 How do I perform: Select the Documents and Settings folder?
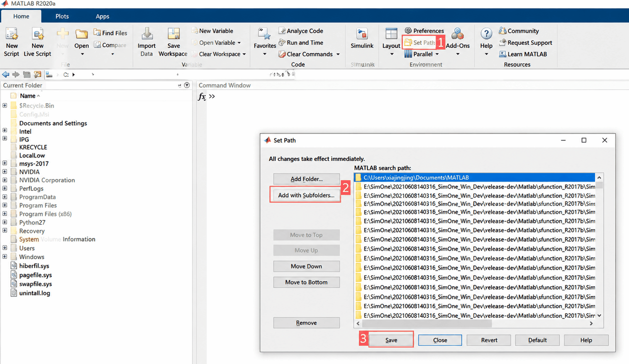click(53, 123)
